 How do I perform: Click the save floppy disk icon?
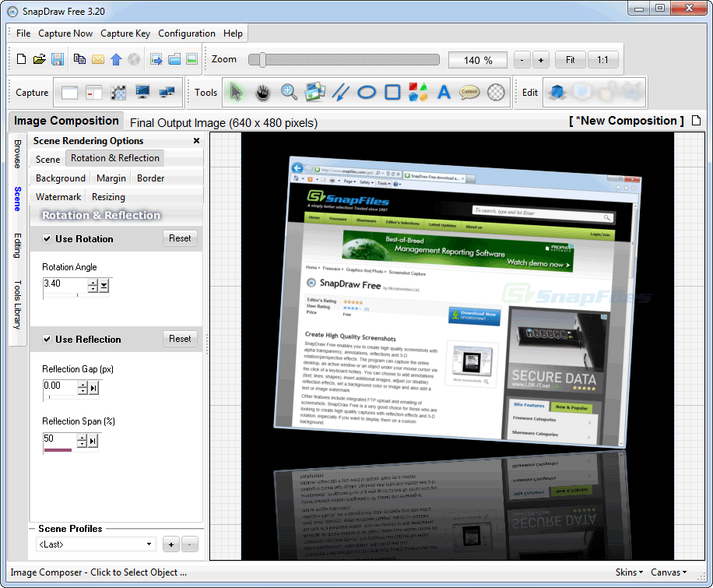tap(58, 59)
